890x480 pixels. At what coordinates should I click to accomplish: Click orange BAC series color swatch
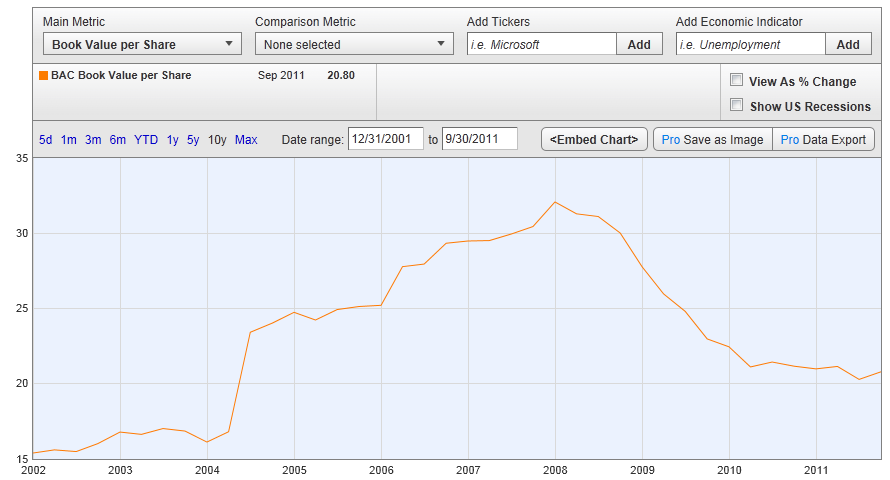click(x=43, y=75)
